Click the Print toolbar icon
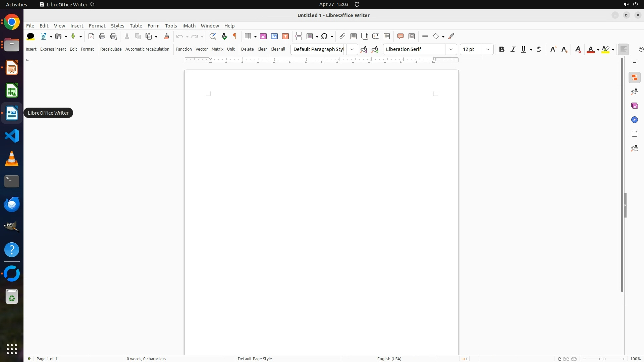The width and height of the screenshot is (644, 362). (x=102, y=36)
